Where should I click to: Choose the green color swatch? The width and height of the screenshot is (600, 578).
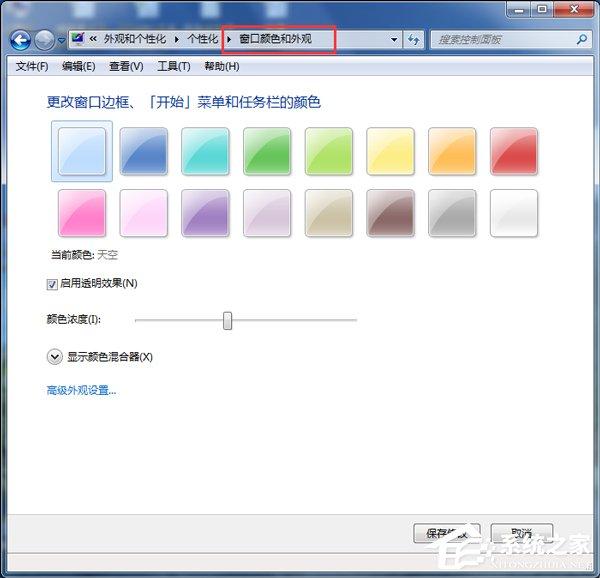pos(267,151)
